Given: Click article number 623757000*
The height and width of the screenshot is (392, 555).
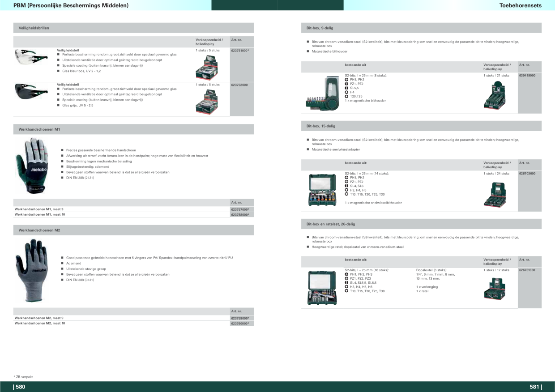Looking at the screenshot, I should 240,209.
